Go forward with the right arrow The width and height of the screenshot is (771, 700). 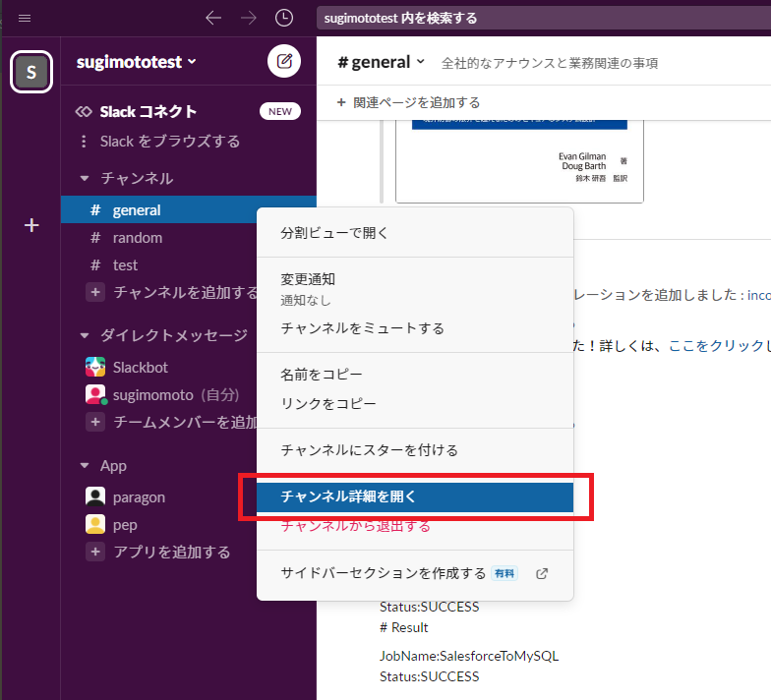249,18
